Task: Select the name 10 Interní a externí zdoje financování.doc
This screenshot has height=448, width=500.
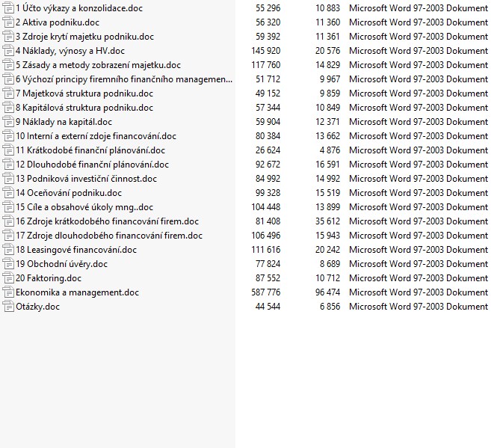Action: tap(96, 136)
